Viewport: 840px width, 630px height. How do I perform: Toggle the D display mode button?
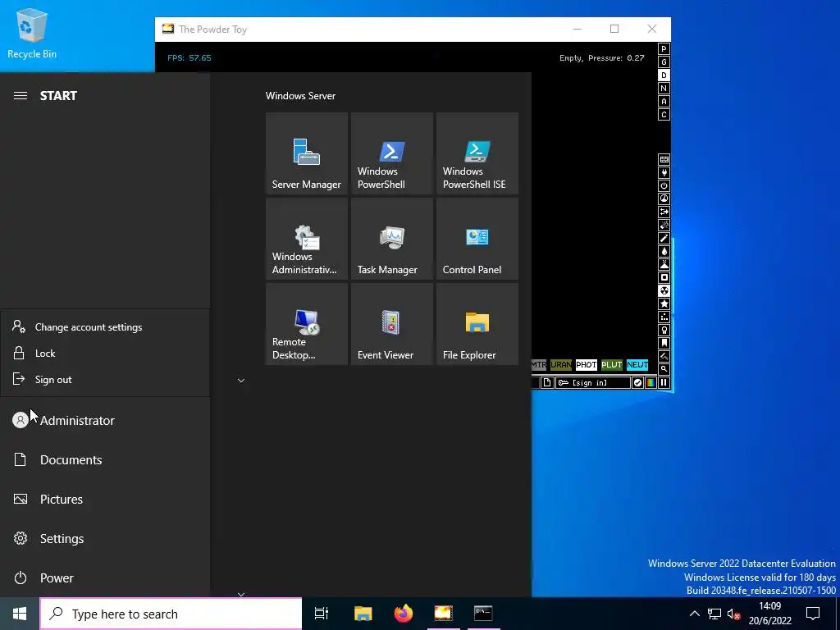coord(664,75)
